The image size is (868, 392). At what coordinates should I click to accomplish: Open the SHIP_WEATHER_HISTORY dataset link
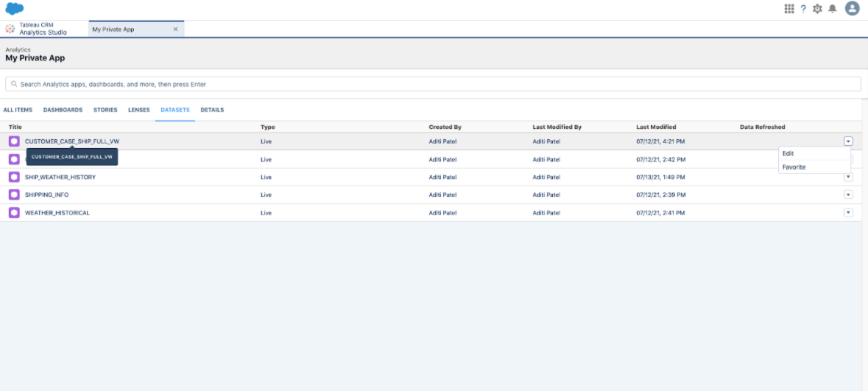pyautogui.click(x=60, y=177)
